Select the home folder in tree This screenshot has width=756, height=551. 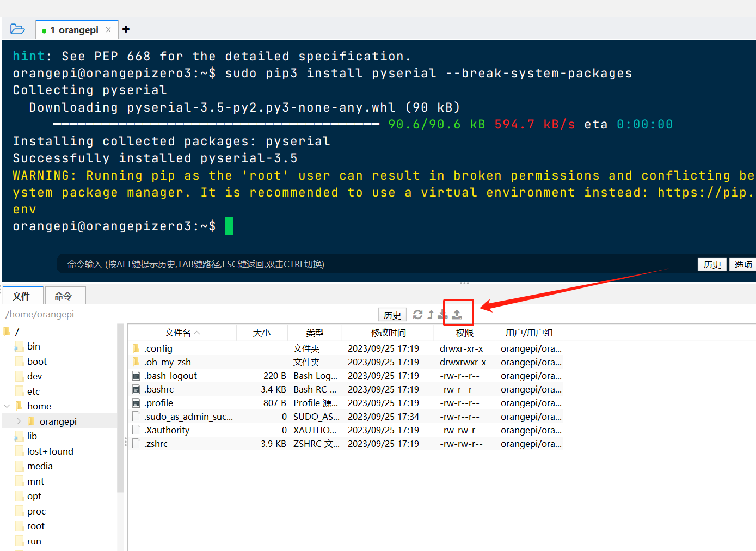39,406
